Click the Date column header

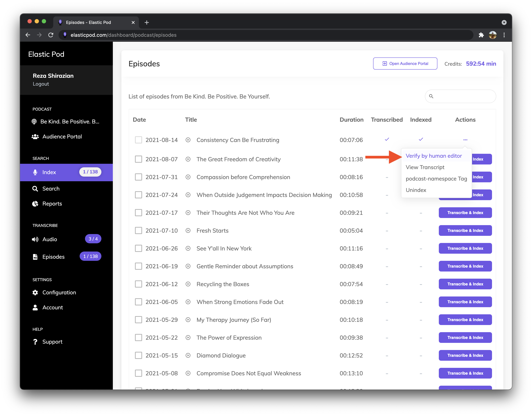pyautogui.click(x=139, y=120)
